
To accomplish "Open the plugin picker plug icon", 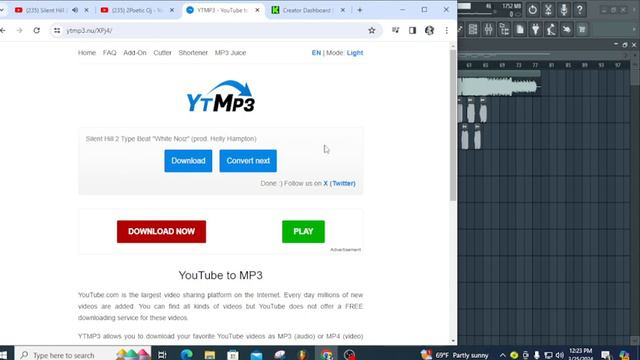I will tap(536, 29).
